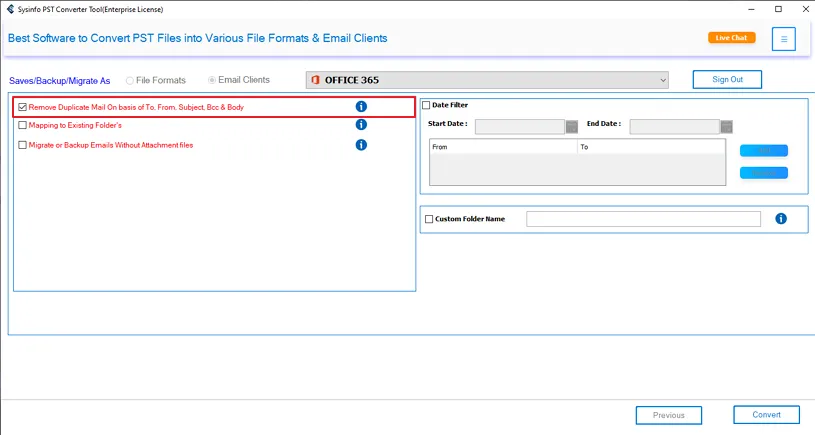Maximize the PST Converter window
The width and height of the screenshot is (815, 435).
(x=778, y=9)
